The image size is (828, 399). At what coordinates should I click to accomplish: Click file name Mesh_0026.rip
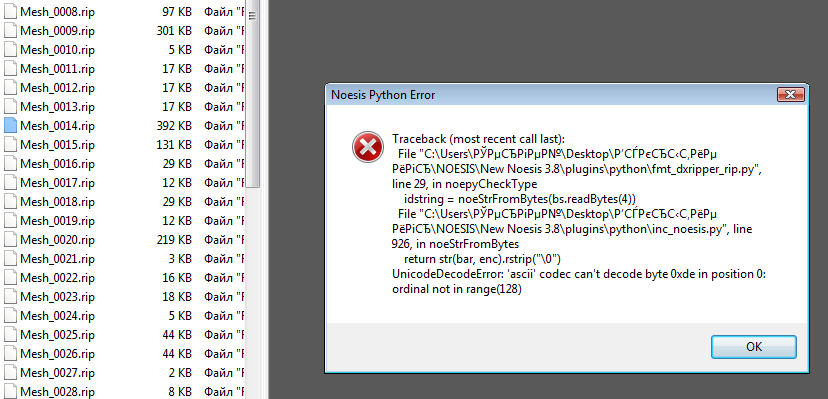pyautogui.click(x=58, y=354)
